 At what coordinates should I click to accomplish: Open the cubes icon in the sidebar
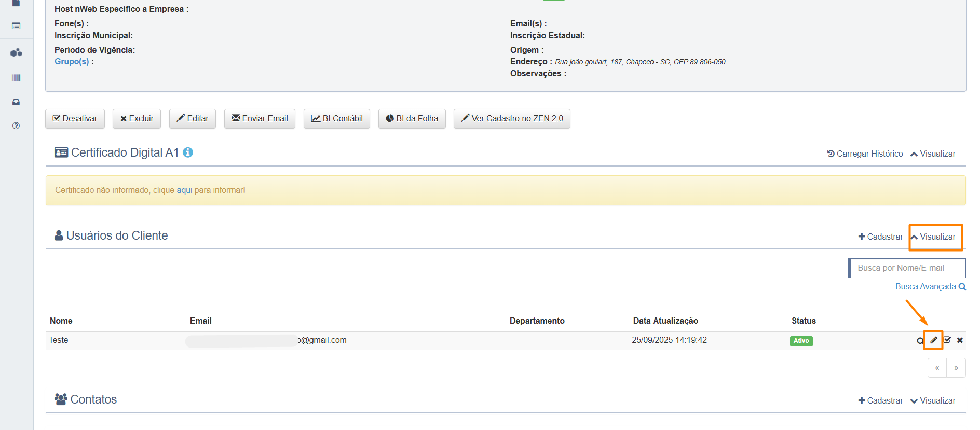(16, 52)
